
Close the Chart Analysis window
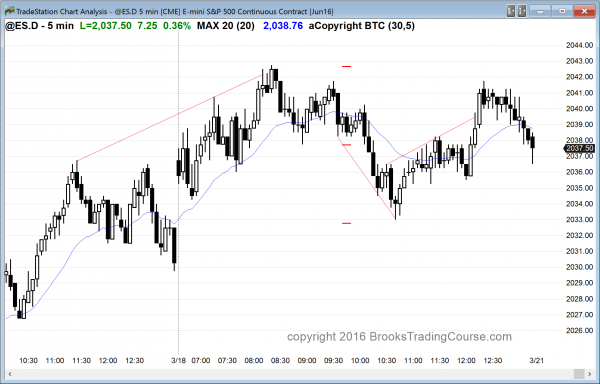pos(584,11)
